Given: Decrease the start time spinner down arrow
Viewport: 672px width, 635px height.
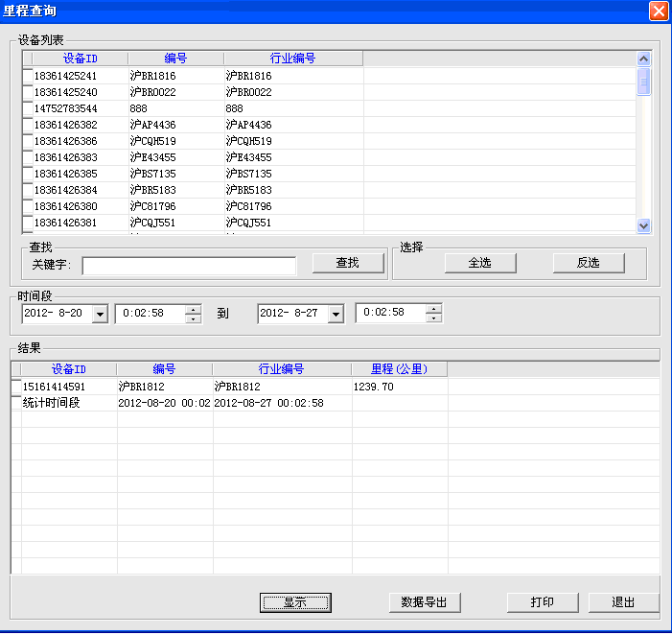Looking at the screenshot, I should pos(194,318).
